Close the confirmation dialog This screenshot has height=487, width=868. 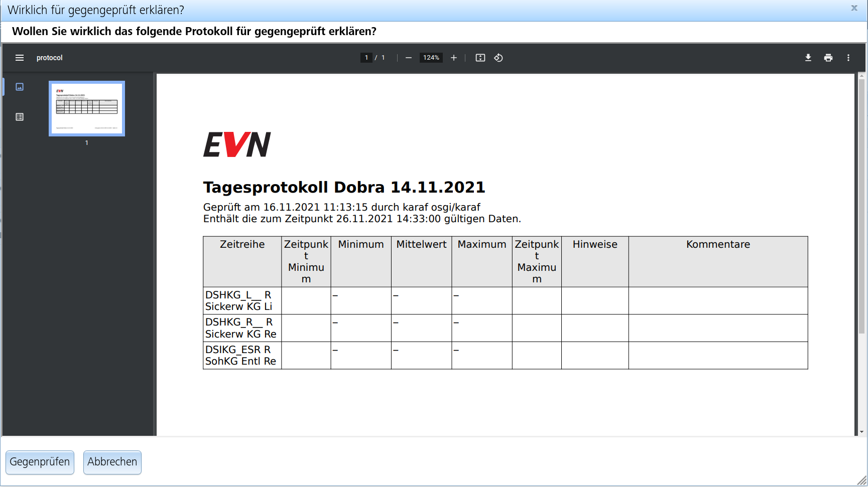[x=854, y=8]
